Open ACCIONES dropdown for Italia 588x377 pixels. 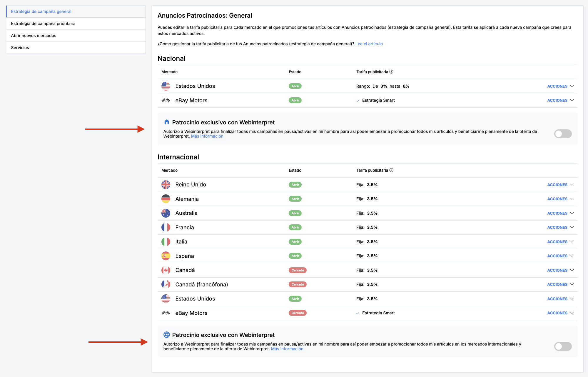pyautogui.click(x=560, y=242)
